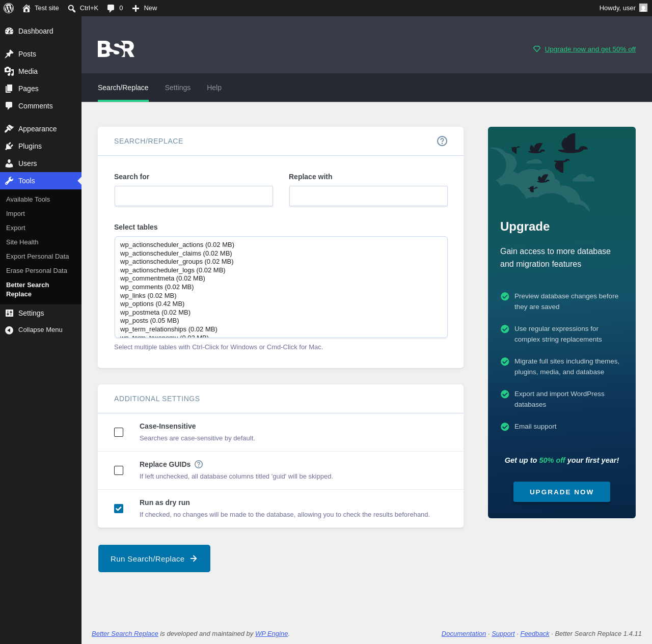This screenshot has height=644, width=652.
Task: Click the Run Search/Replace button
Action: pos(154,558)
